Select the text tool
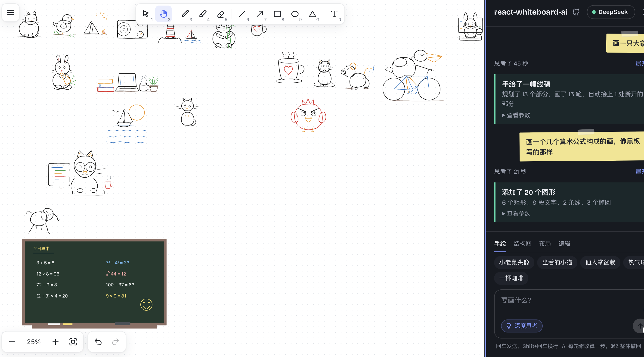Screen dimensions: 644x357 click(x=334, y=14)
